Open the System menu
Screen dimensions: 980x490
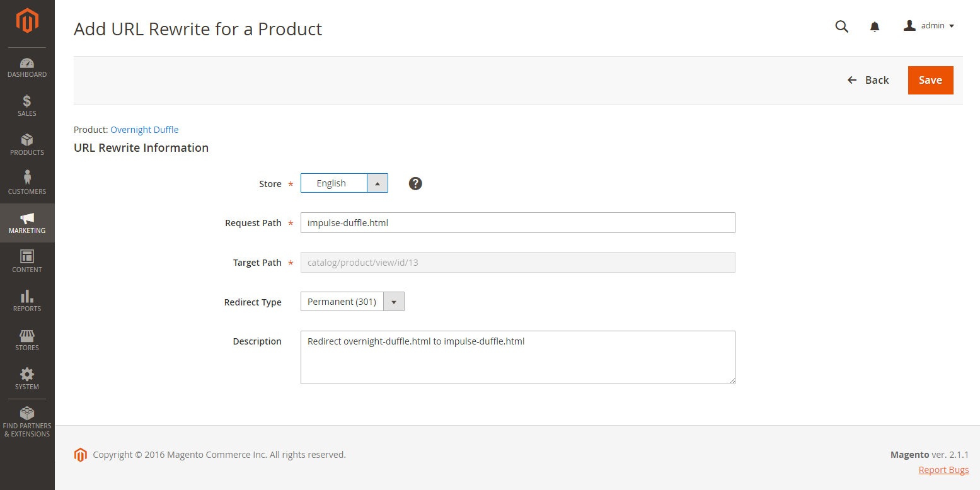27,379
